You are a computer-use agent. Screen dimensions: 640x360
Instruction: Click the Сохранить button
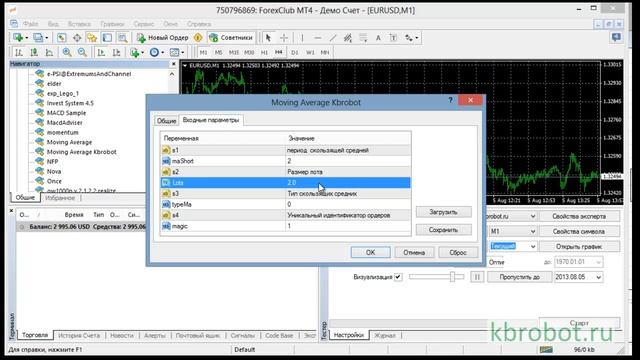point(444,230)
